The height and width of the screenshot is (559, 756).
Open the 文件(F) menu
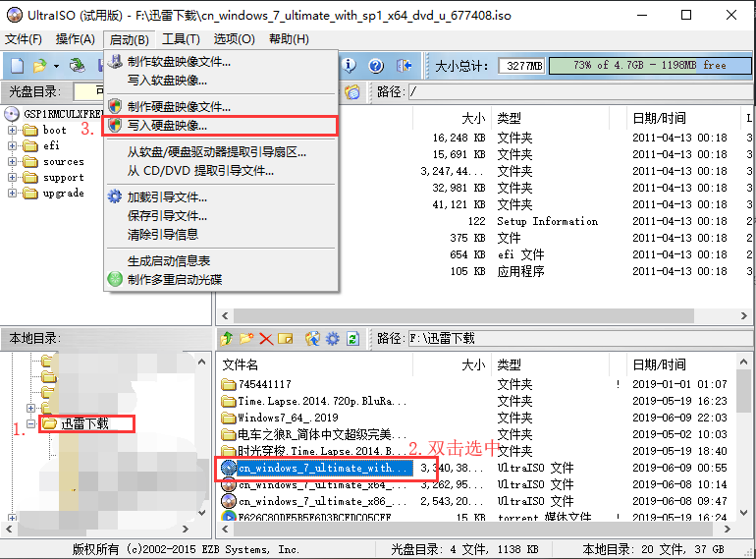tap(24, 39)
